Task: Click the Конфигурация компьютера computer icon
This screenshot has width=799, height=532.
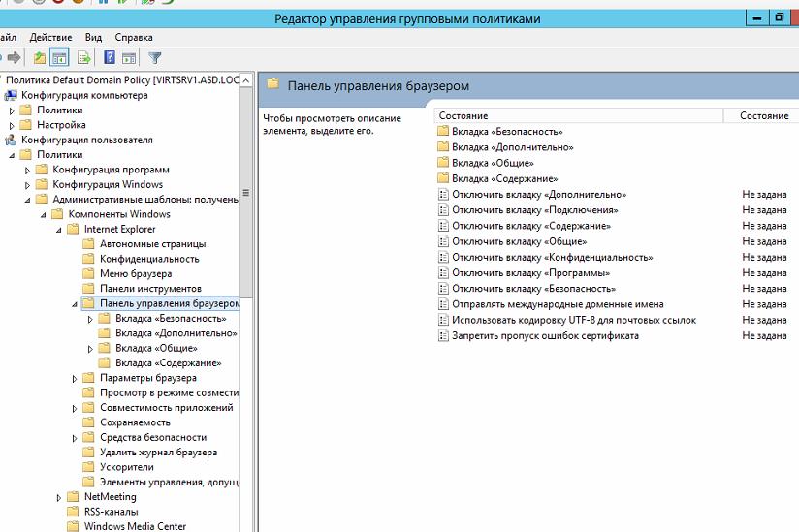Action: pyautogui.click(x=11, y=95)
